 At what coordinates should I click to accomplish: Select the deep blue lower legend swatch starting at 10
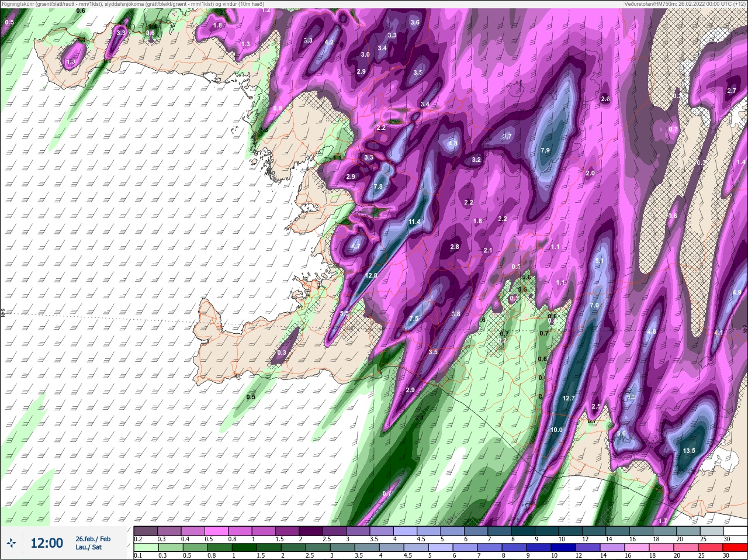click(x=563, y=548)
